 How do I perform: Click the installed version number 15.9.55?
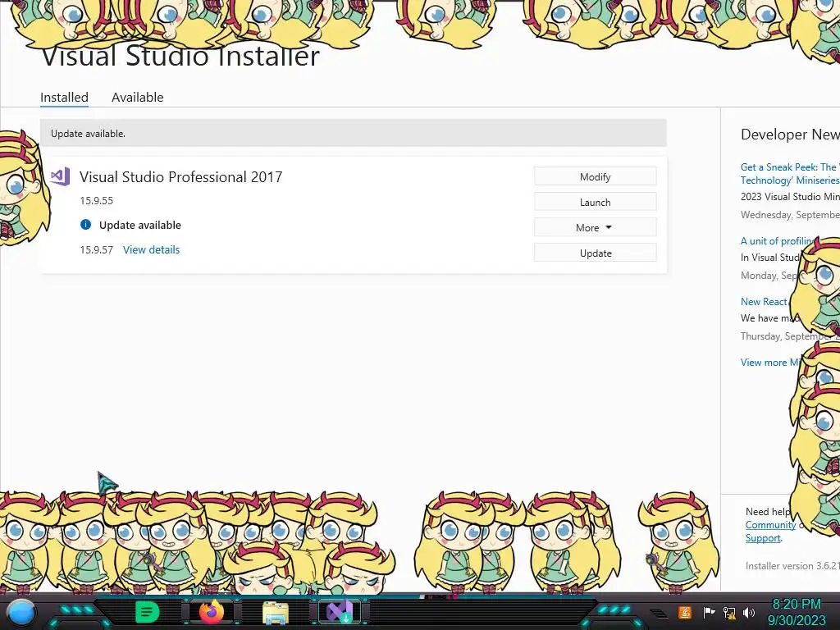coord(97,201)
